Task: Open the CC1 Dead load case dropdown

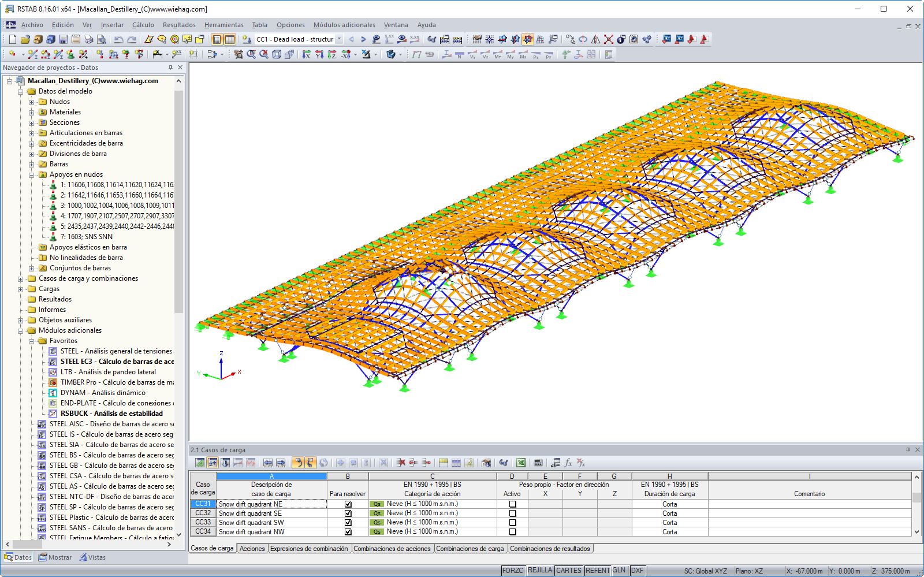Action: [x=340, y=39]
